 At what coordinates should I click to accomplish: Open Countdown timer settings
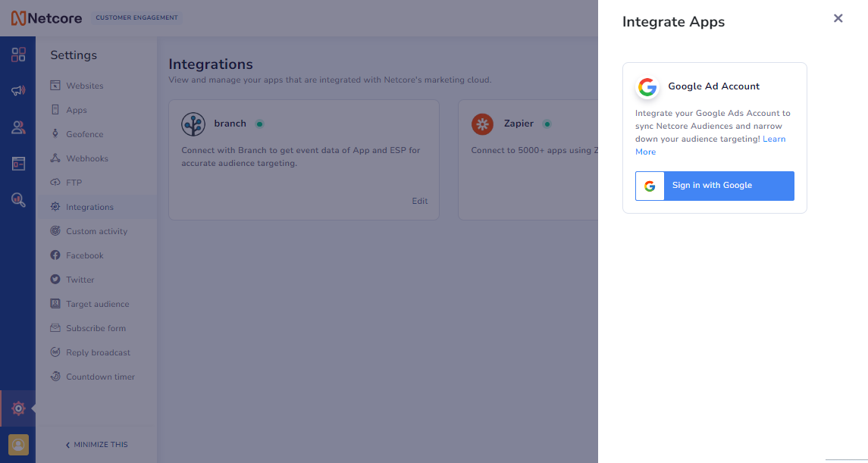coord(96,377)
